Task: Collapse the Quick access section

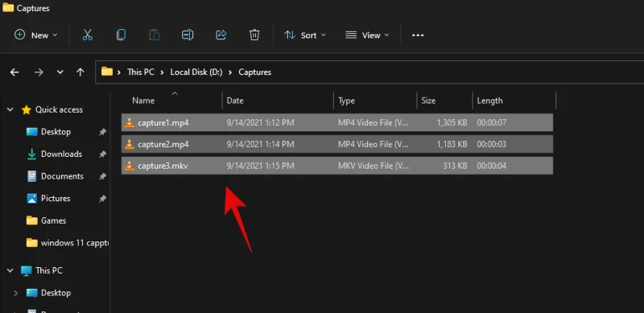Action: click(x=10, y=109)
